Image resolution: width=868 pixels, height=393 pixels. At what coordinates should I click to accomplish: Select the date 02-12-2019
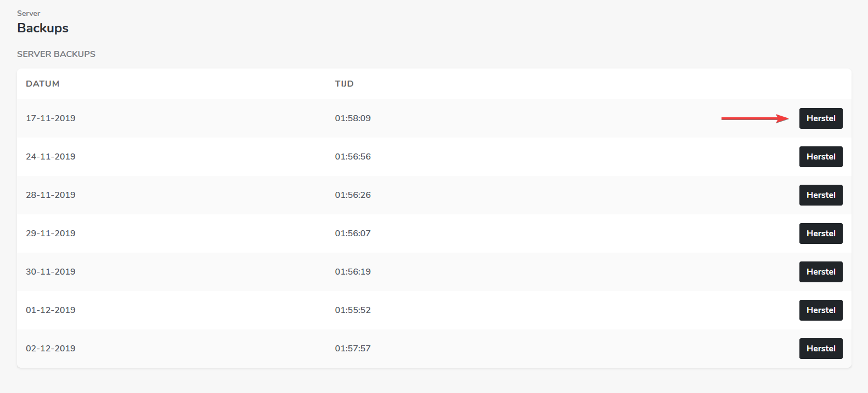[x=50, y=349]
